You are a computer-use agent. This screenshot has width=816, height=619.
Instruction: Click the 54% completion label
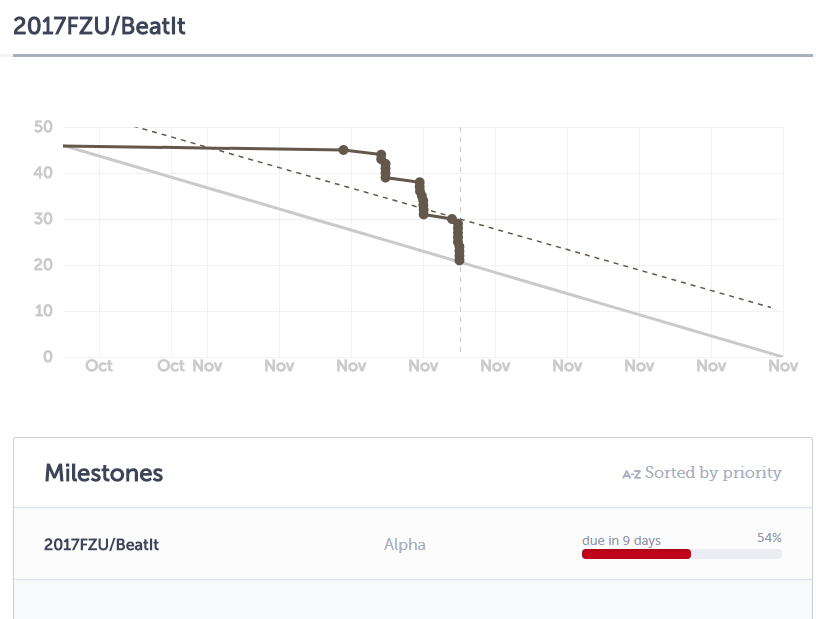[x=769, y=538]
